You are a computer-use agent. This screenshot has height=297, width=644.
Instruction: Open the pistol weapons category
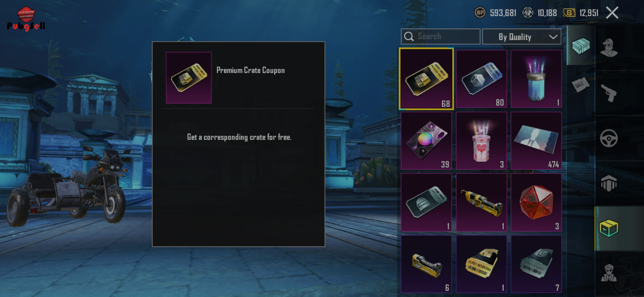pyautogui.click(x=609, y=93)
